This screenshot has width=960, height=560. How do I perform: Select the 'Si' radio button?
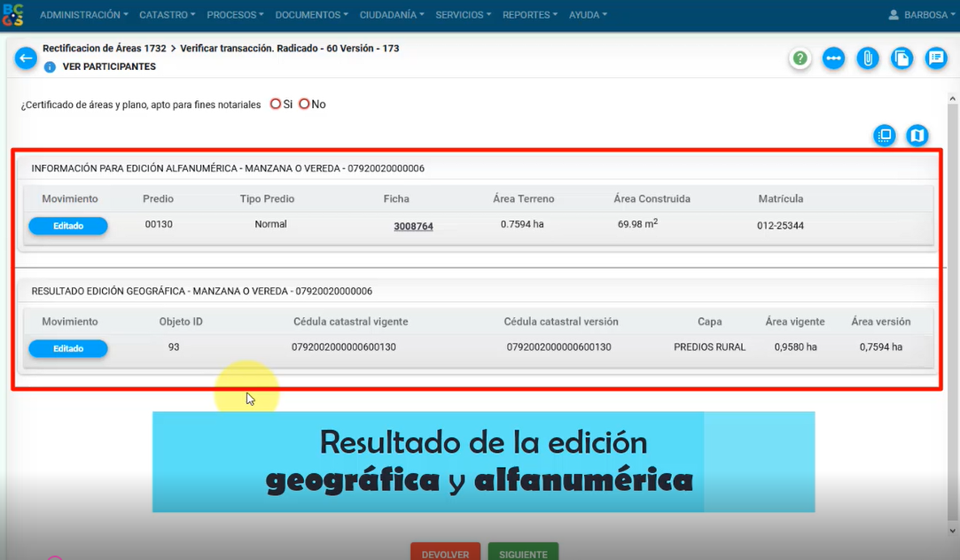coord(276,104)
